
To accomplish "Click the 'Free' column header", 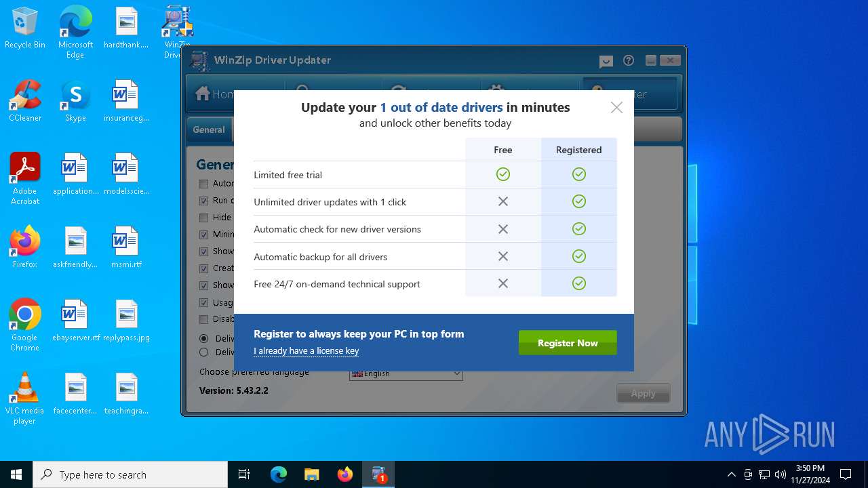I will click(502, 150).
